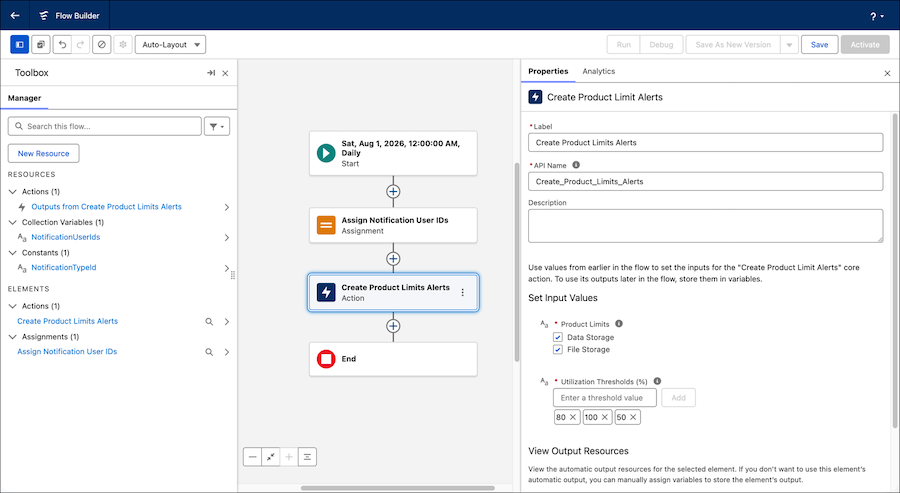The image size is (900, 493).
Task: Click the canvas horizontal scrollbar
Action: coord(398,488)
